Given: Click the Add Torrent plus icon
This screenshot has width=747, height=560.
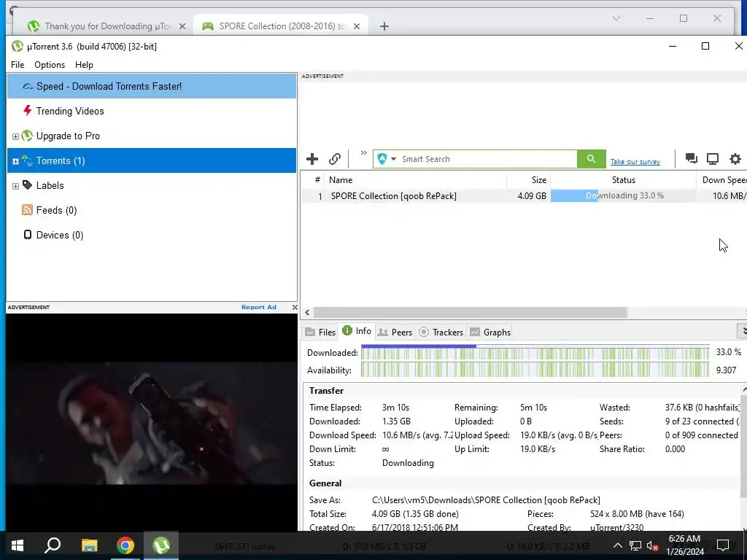Looking at the screenshot, I should pyautogui.click(x=312, y=159).
